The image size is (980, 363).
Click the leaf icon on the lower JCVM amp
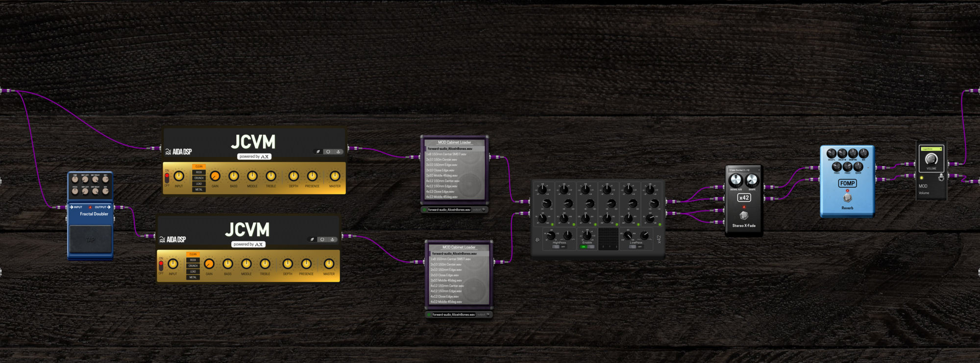pyautogui.click(x=312, y=239)
